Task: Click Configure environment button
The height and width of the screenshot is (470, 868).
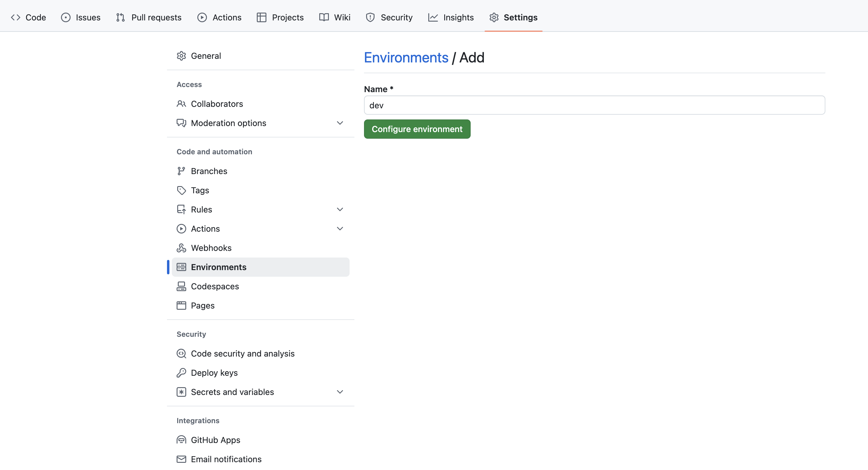Action: pos(417,128)
